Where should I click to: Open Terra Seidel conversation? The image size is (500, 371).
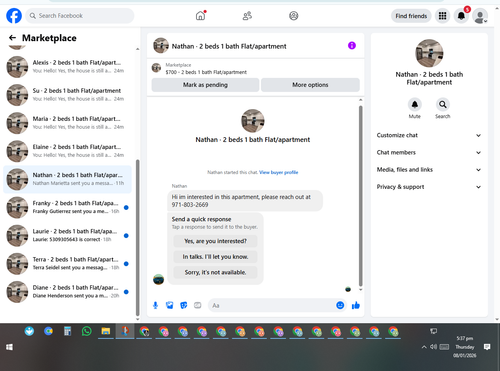tap(68, 264)
